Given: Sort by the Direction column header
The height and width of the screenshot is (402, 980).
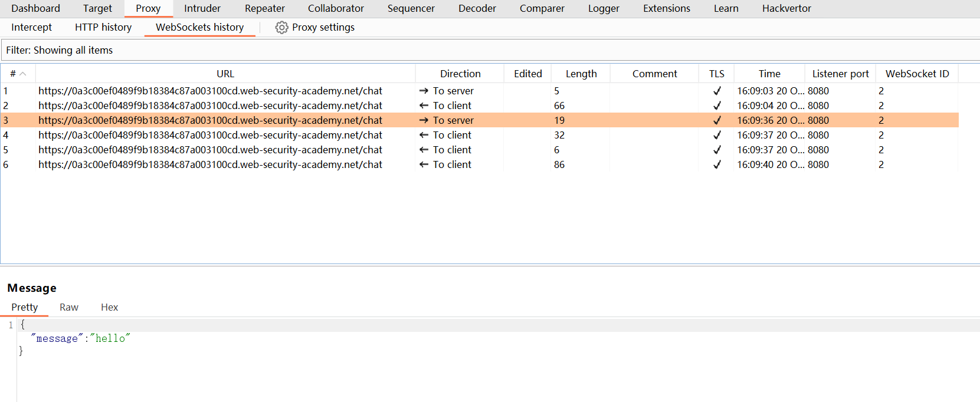Looking at the screenshot, I should pos(460,74).
